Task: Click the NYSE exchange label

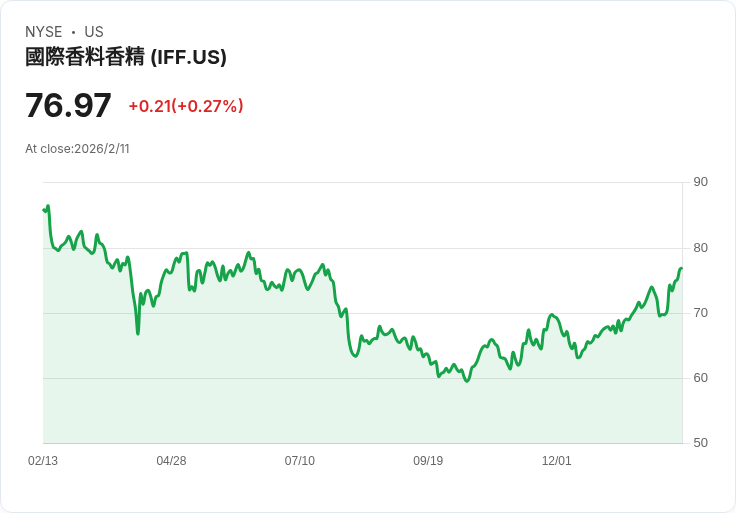Action: [42, 32]
